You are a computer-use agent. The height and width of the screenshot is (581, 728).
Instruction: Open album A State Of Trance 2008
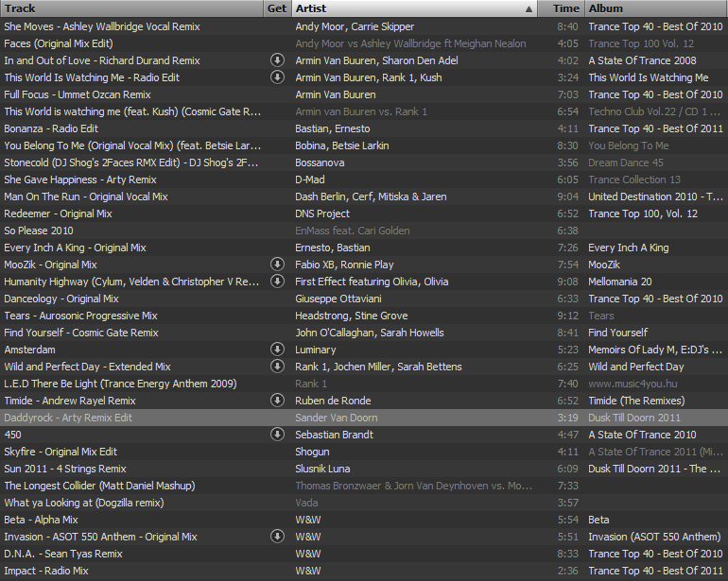(642, 60)
